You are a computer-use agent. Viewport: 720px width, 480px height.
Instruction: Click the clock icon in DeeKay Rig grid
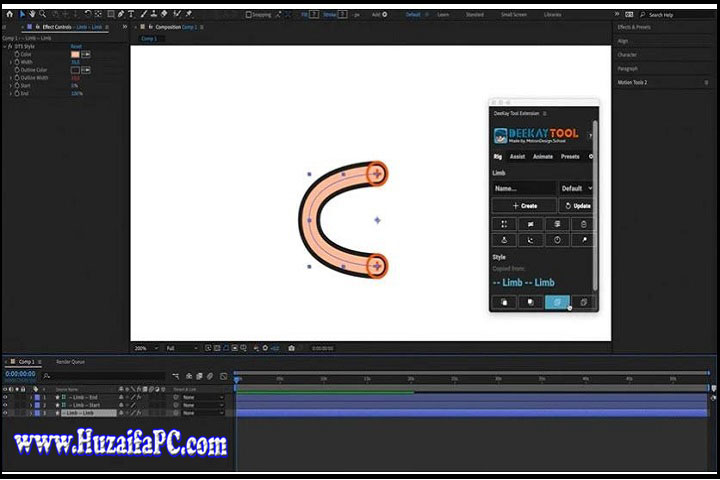(557, 240)
